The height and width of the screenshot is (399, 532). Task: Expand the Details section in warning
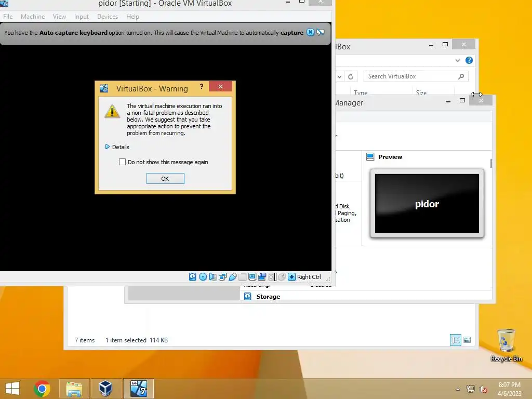click(117, 147)
